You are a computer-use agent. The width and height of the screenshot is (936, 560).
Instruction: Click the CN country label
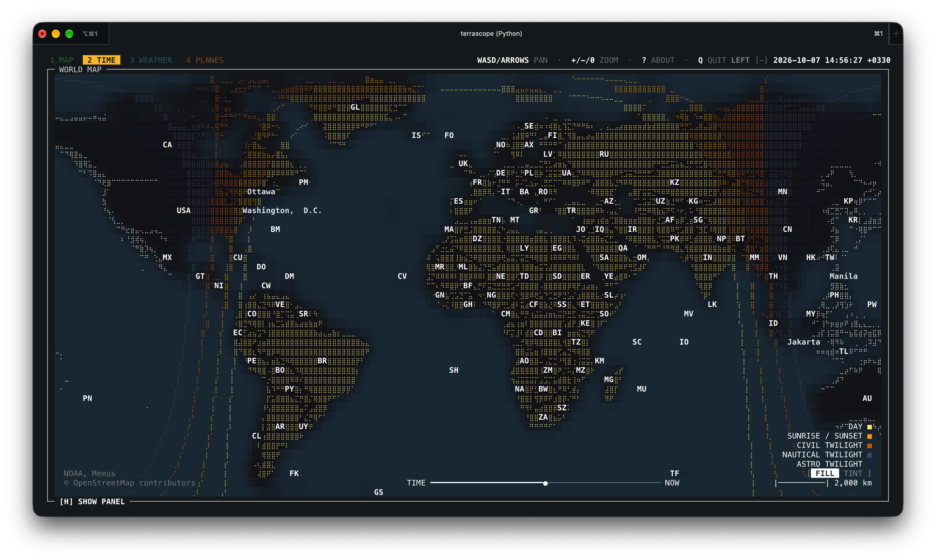click(x=787, y=229)
